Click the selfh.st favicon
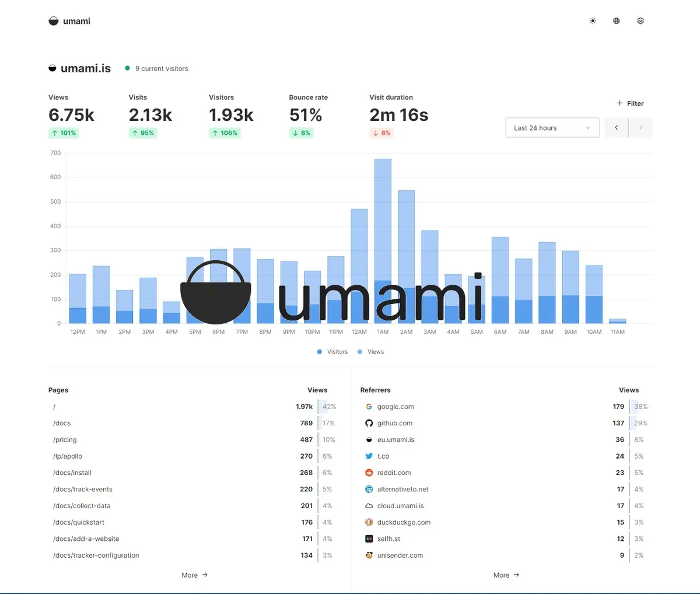The width and height of the screenshot is (700, 594). tap(369, 539)
